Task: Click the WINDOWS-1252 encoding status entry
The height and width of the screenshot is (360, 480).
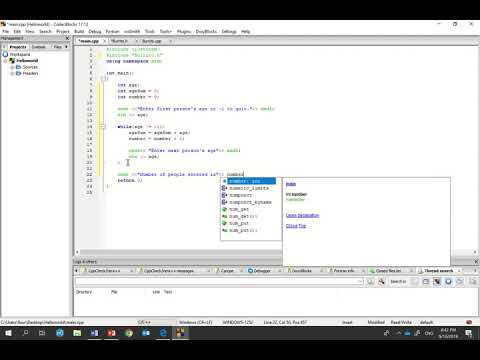Action: [238, 322]
